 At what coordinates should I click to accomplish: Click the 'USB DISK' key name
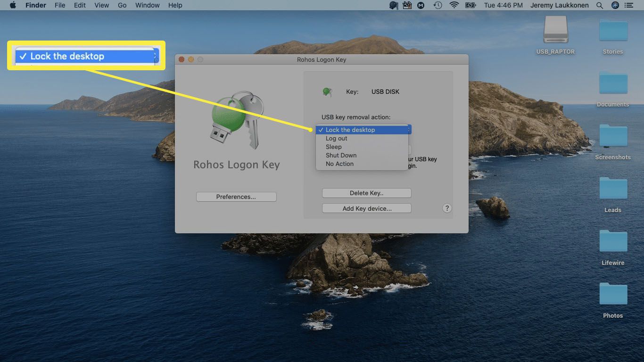[385, 91]
